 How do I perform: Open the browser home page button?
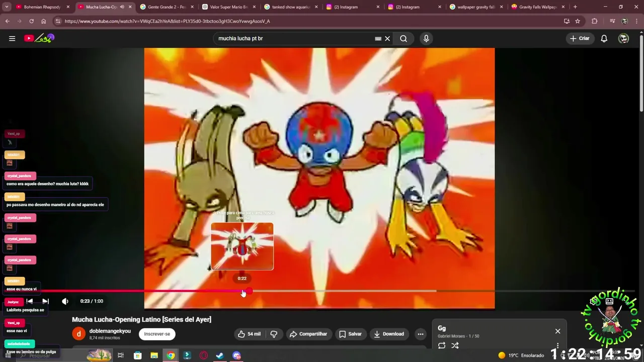tap(44, 21)
